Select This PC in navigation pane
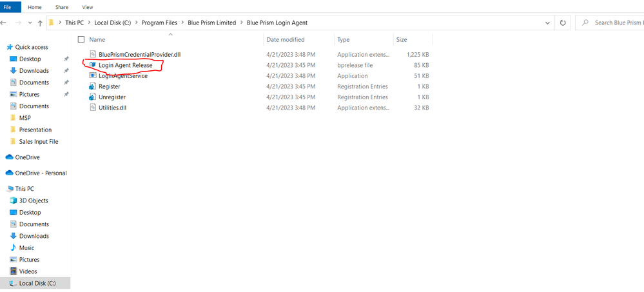 (x=24, y=189)
